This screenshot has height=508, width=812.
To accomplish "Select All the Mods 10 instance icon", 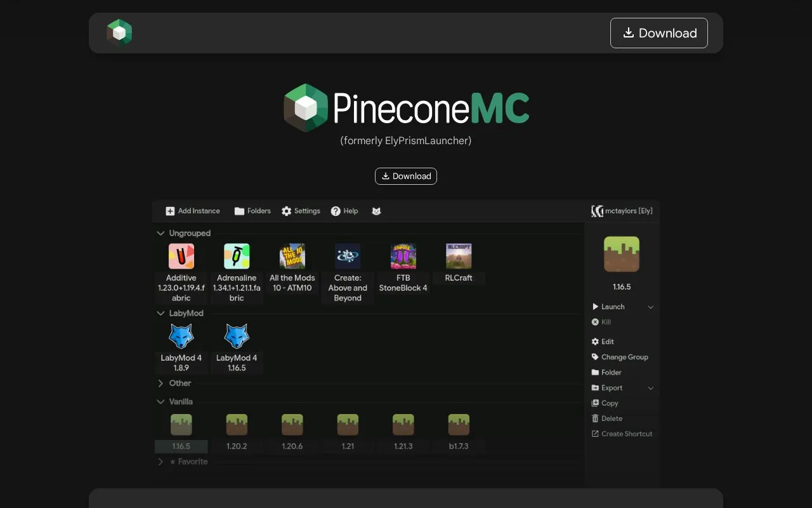I will pyautogui.click(x=292, y=257).
